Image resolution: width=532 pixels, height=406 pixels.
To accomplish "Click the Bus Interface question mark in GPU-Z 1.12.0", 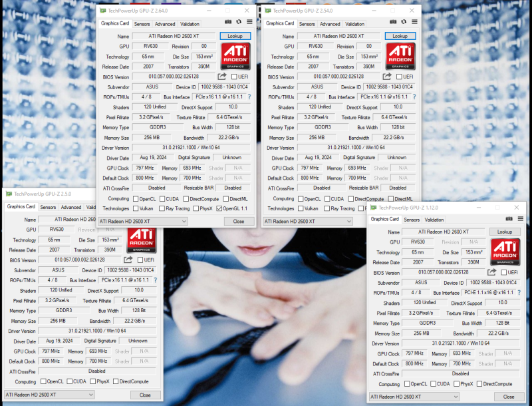I will click(x=519, y=292).
